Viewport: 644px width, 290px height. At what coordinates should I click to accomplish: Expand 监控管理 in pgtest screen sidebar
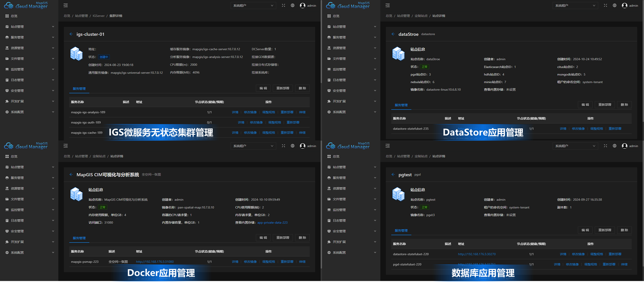coord(351,210)
